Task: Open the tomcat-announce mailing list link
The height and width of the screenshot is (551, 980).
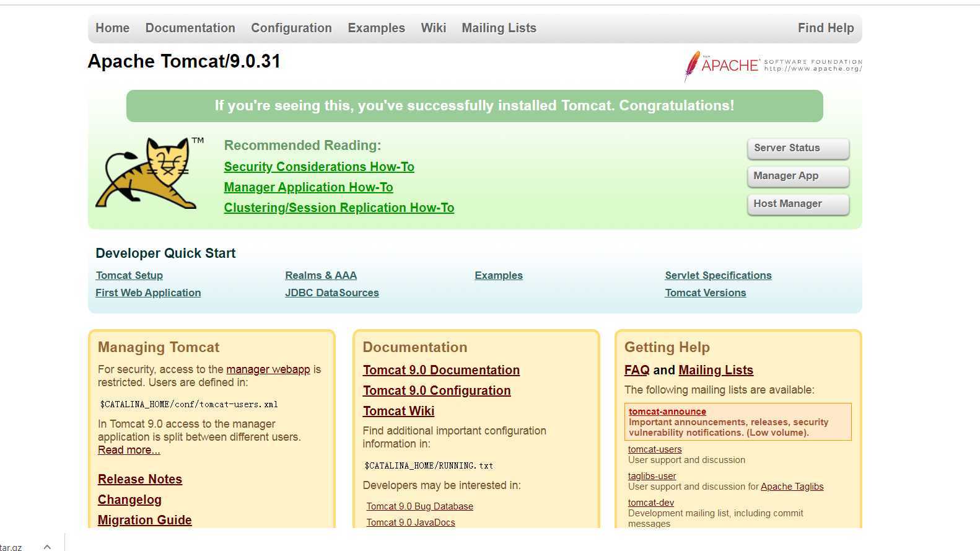Action: tap(667, 412)
